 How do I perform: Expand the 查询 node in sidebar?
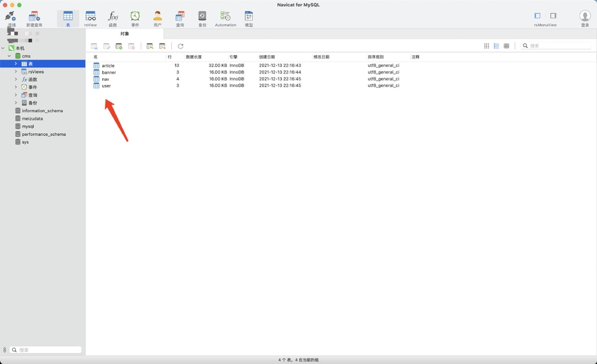coord(16,95)
